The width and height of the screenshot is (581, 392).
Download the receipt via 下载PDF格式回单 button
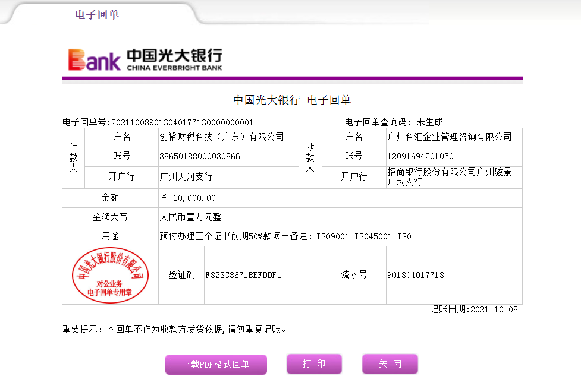[x=216, y=364]
